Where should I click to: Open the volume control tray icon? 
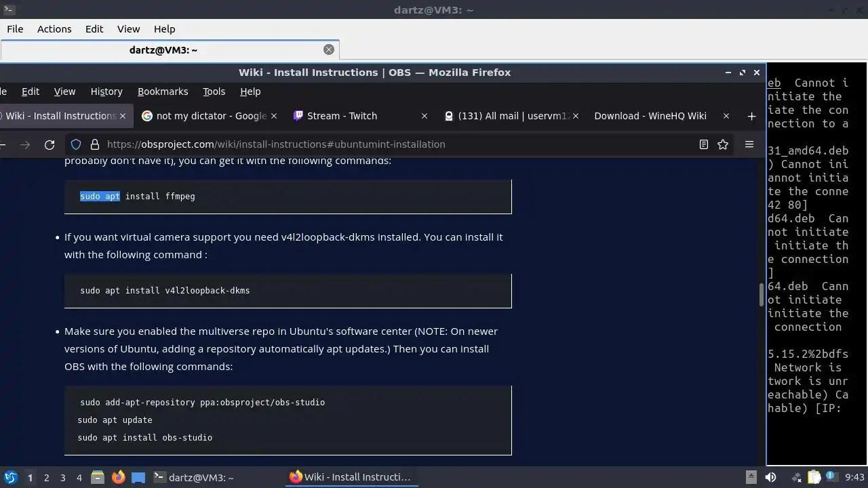coord(772,477)
